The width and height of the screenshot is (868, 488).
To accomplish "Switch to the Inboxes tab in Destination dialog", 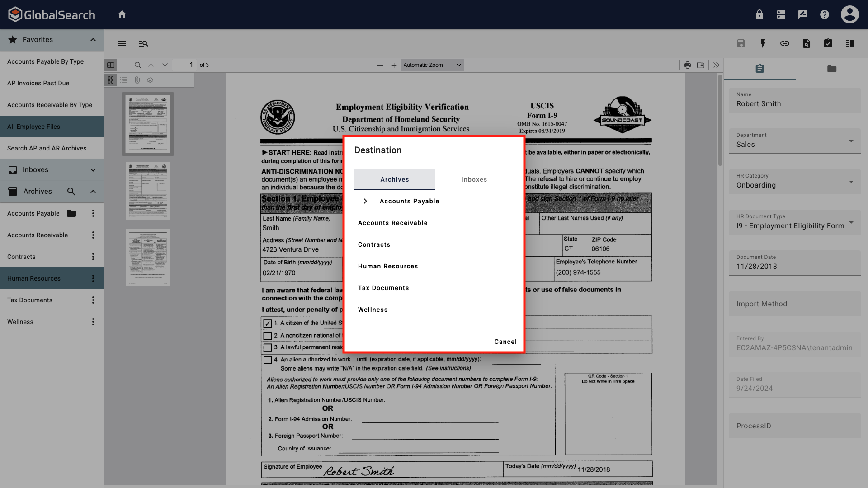I will pos(474,179).
